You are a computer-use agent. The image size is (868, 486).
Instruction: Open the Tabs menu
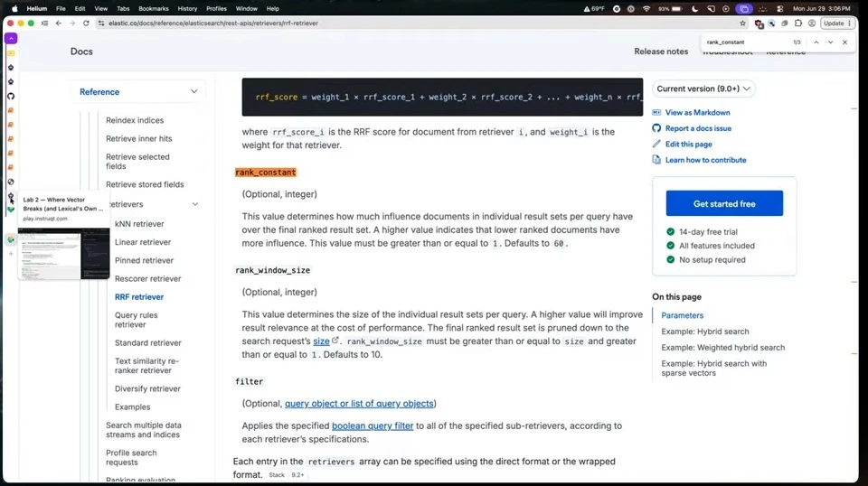(x=123, y=9)
